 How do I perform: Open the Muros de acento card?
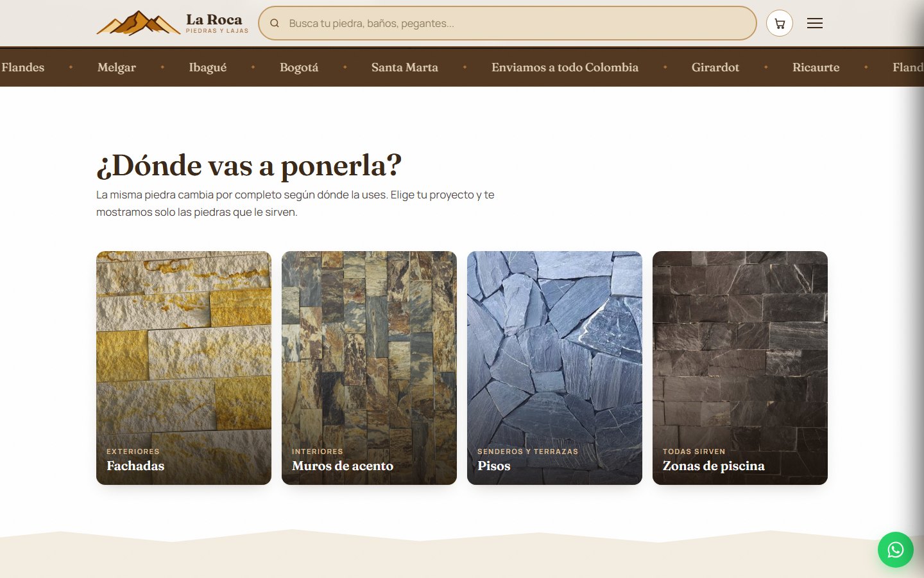(x=369, y=368)
